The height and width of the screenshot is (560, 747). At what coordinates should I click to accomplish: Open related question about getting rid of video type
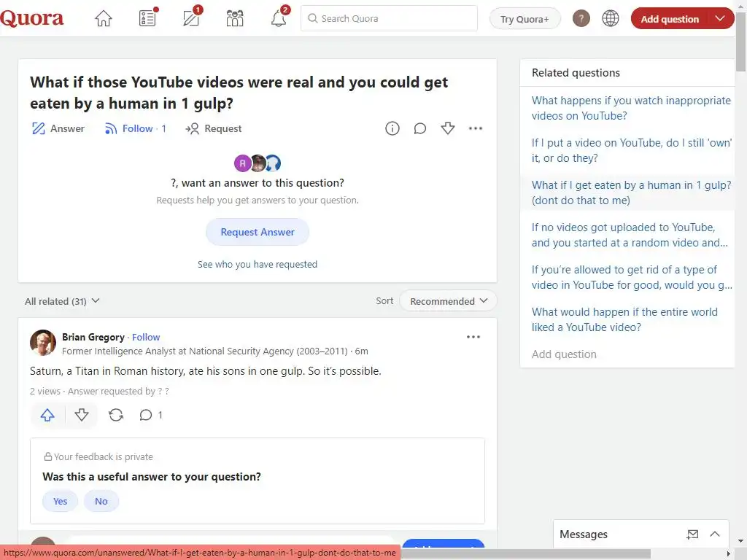[631, 277]
